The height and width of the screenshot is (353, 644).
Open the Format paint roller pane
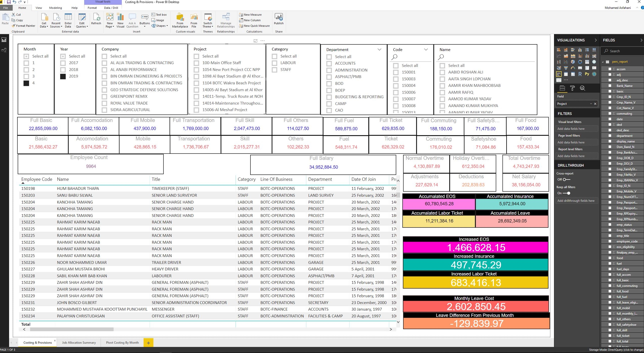pos(572,88)
